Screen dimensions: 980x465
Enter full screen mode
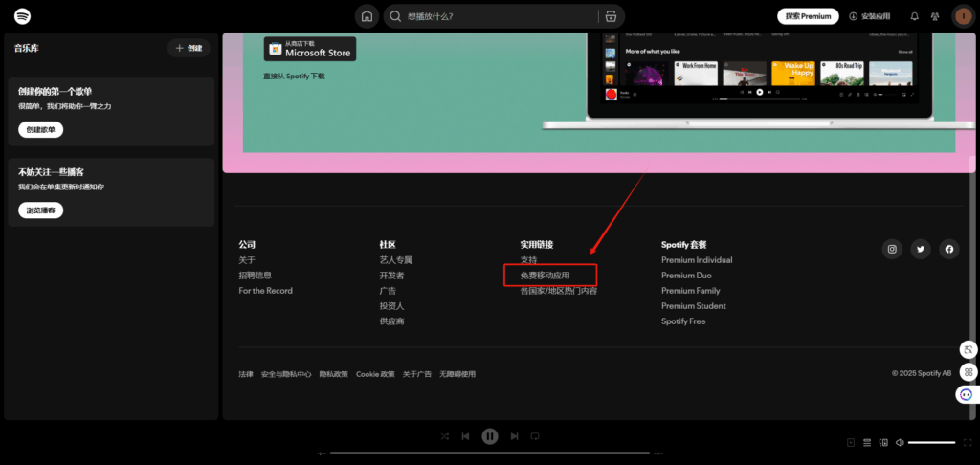click(x=966, y=442)
